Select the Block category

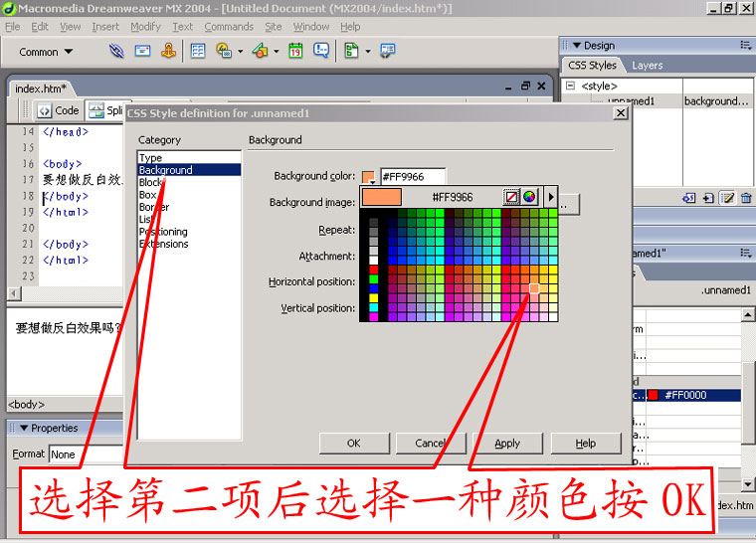pyautogui.click(x=189, y=182)
